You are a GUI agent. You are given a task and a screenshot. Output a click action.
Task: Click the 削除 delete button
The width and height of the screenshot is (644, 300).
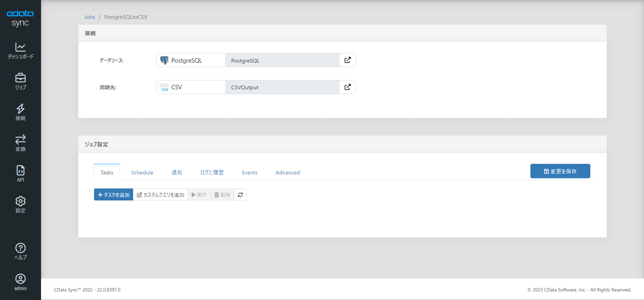[x=222, y=195]
